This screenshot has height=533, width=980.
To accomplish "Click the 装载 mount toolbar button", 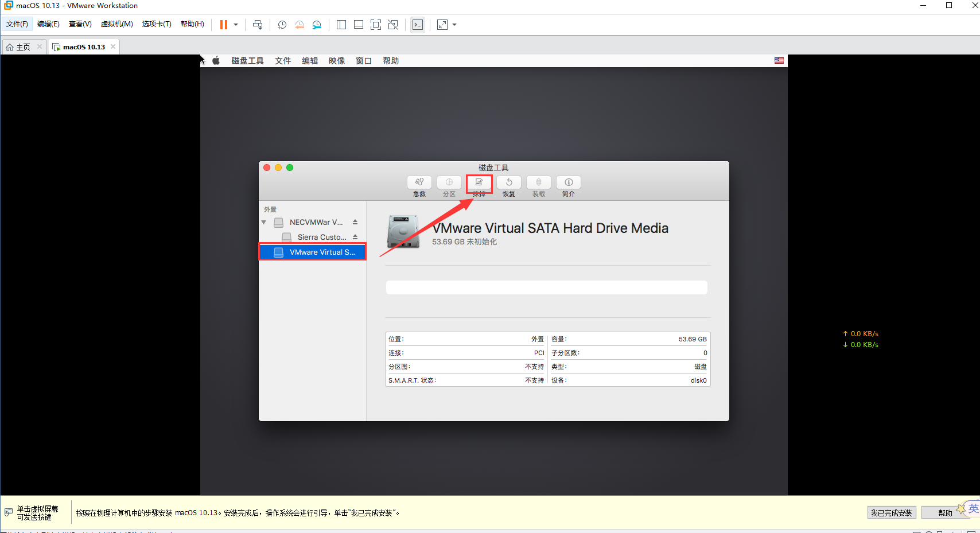I will coord(539,182).
